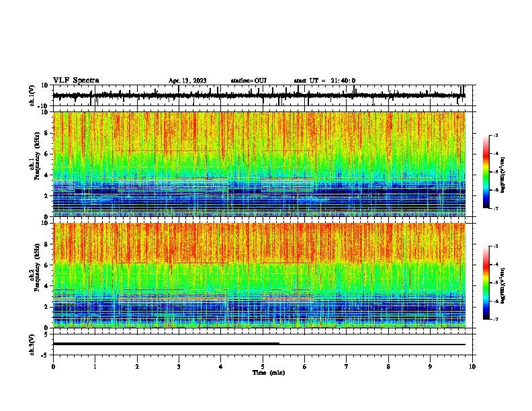Click time axis tick label "7"
This screenshot has height=411, width=532.
pyautogui.click(x=347, y=367)
